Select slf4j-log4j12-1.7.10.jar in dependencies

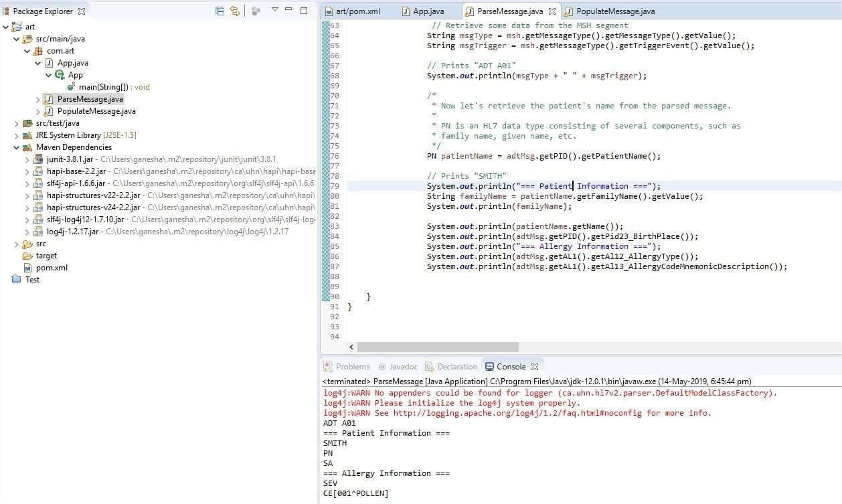tap(85, 220)
